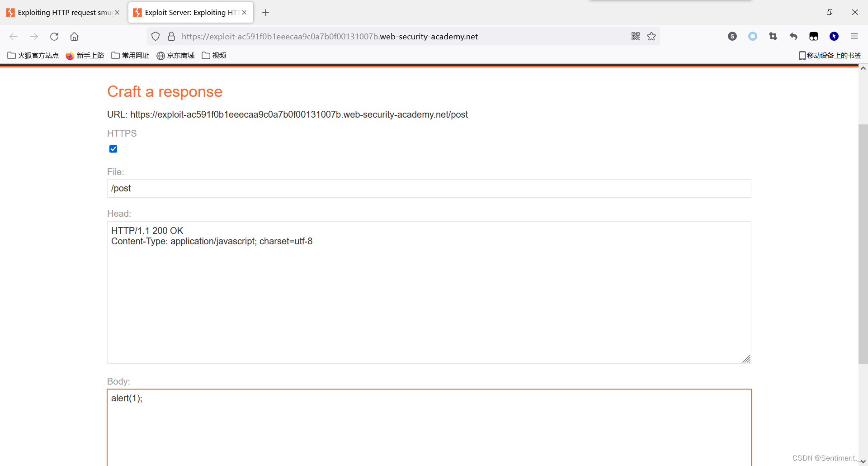
Task: Restore down the Firefox window
Action: click(830, 12)
